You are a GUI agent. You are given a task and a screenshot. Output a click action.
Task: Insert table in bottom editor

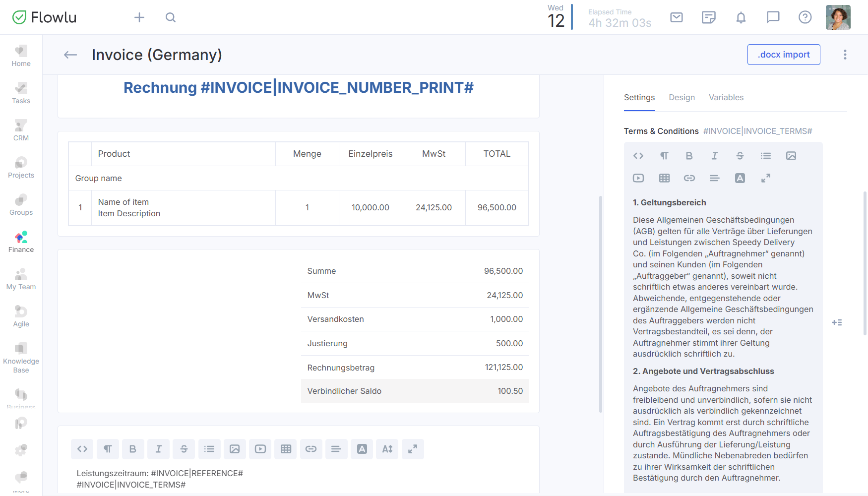pyautogui.click(x=286, y=449)
